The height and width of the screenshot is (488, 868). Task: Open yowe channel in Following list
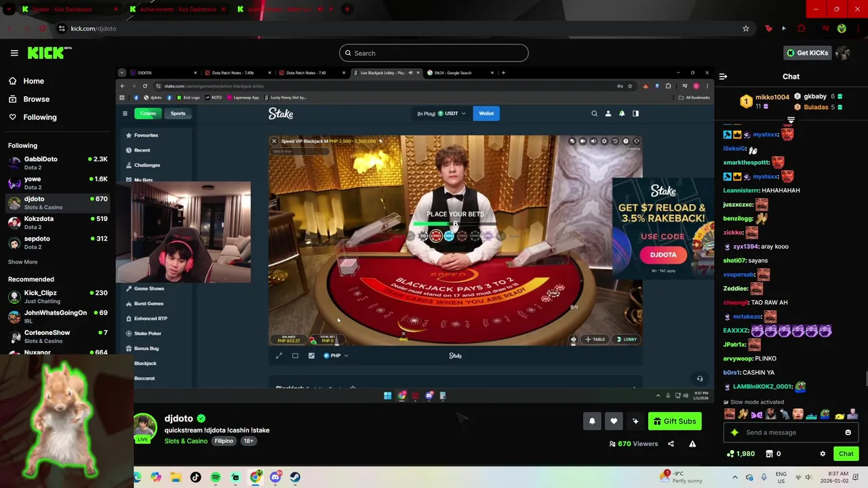point(58,183)
